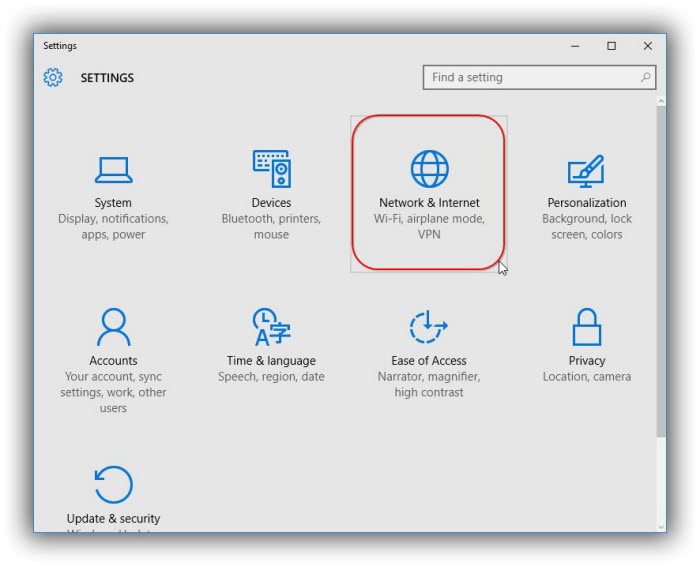The width and height of the screenshot is (700, 566).
Task: Click the Accounts label text
Action: [x=113, y=361]
